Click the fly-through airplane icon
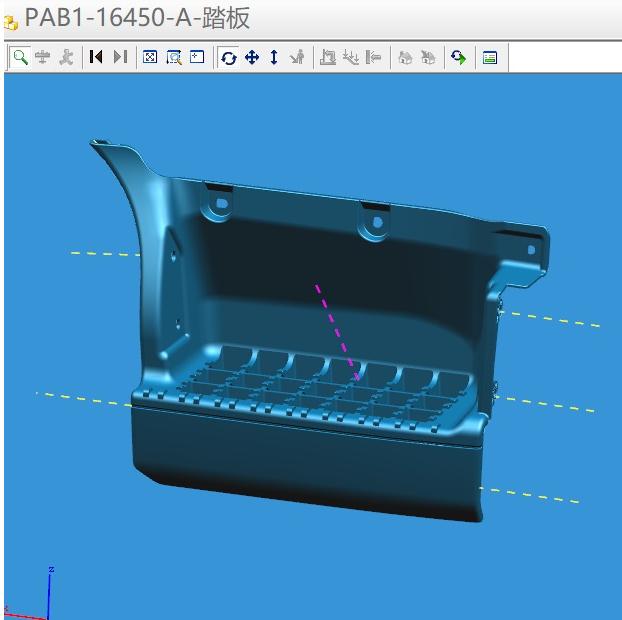The width and height of the screenshot is (622, 620). pos(42,58)
